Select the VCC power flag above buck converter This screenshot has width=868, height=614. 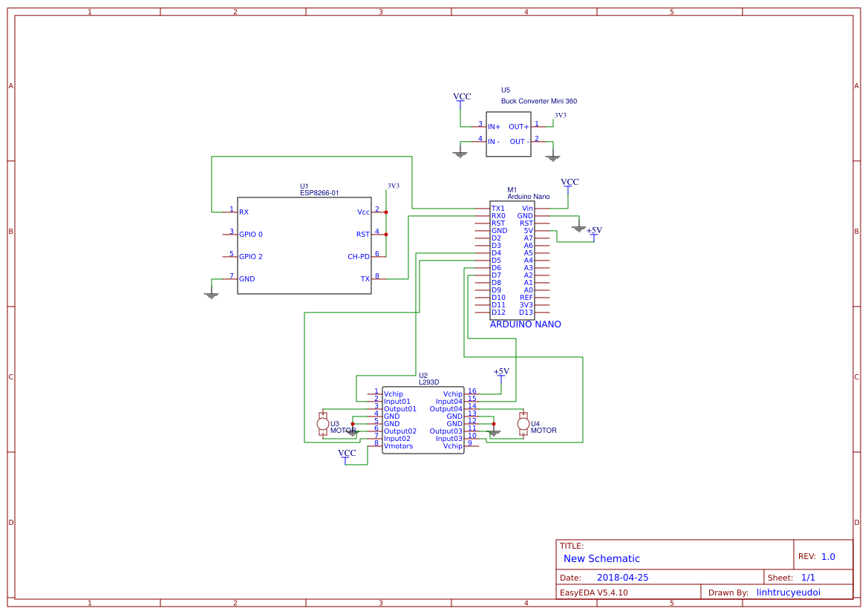(x=462, y=99)
